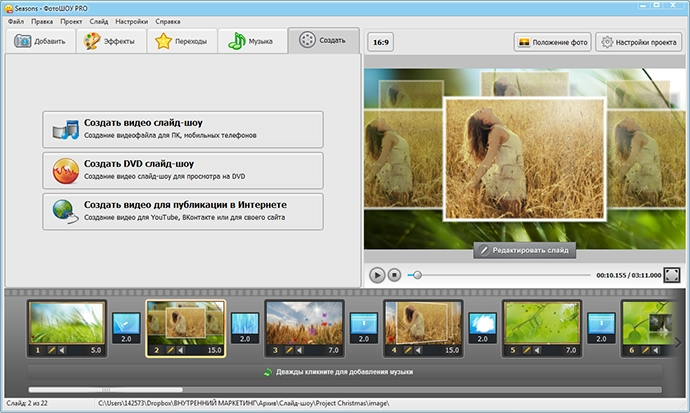The height and width of the screenshot is (413, 690).
Task: Open the Файл menu
Action: [16, 21]
